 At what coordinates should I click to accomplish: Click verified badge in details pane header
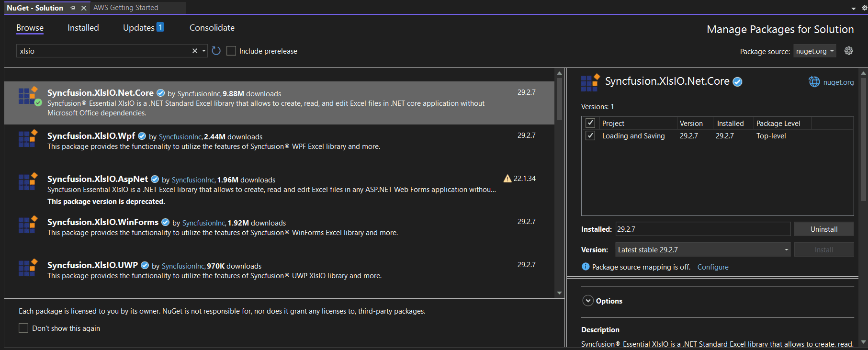(x=738, y=82)
